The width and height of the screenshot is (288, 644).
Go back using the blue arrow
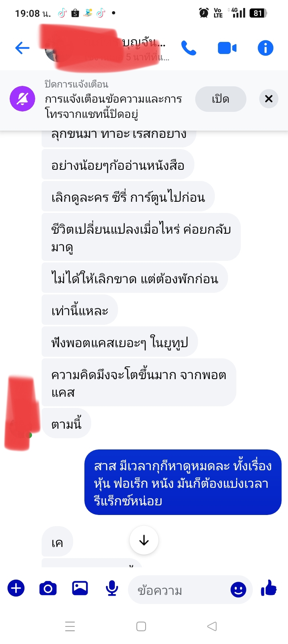22,48
